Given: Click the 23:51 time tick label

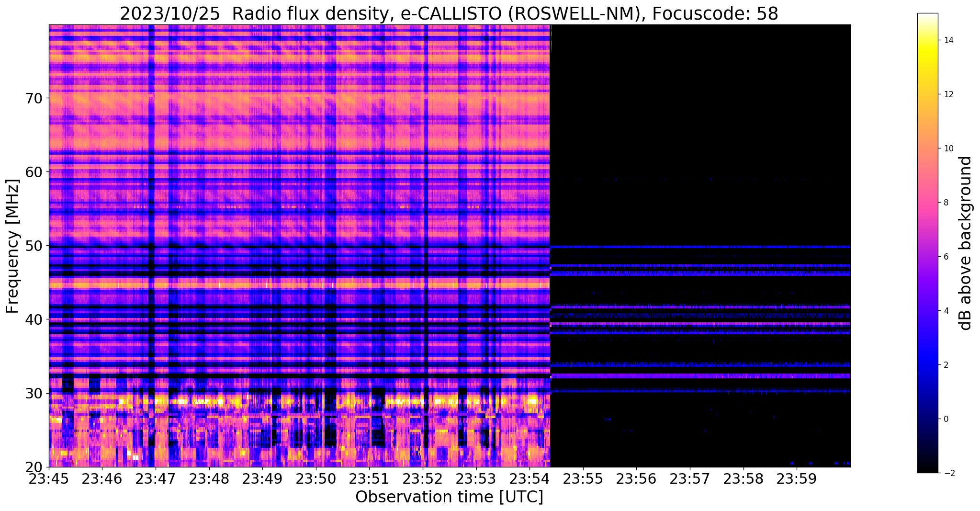Looking at the screenshot, I should (x=369, y=479).
